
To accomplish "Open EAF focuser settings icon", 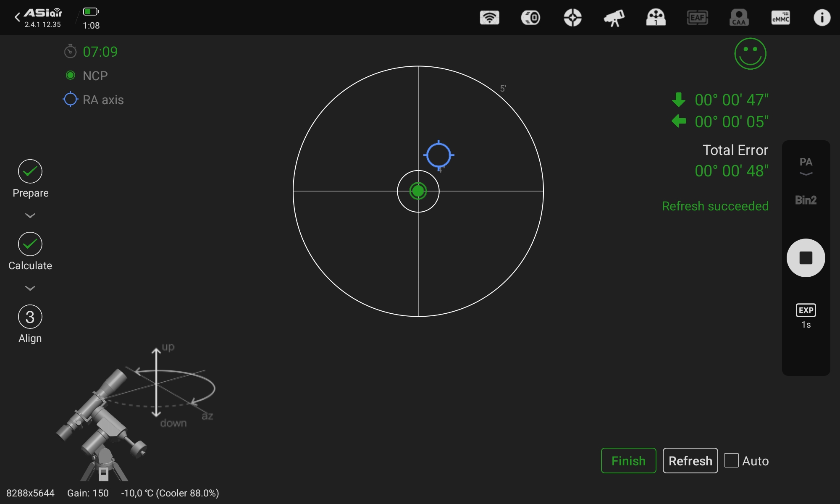I will 697,18.
